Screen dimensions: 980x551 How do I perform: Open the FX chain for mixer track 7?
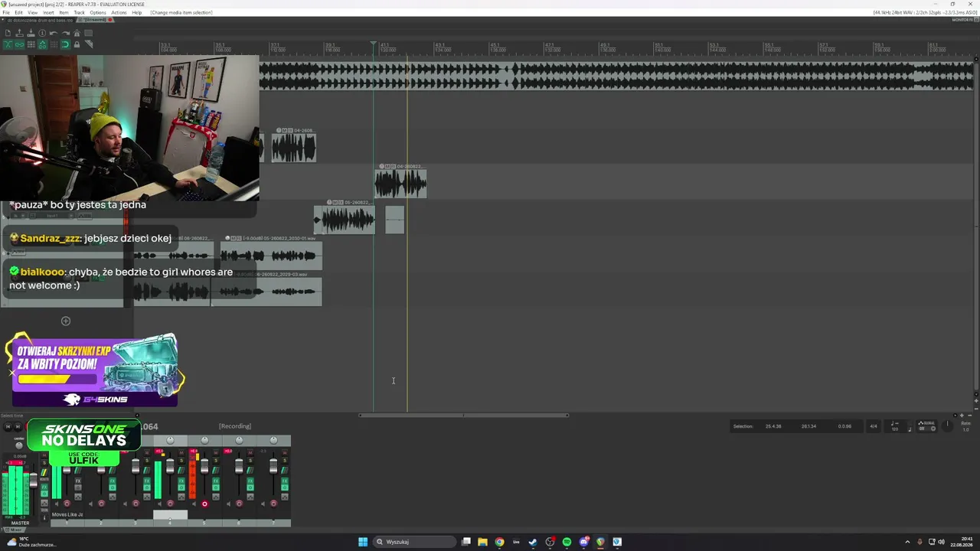285,481
